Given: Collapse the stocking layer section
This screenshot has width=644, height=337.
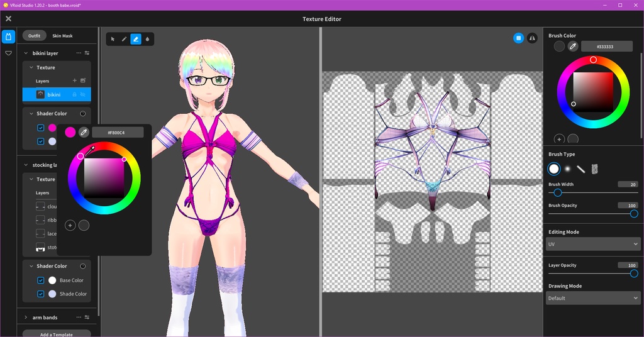Looking at the screenshot, I should pyautogui.click(x=26, y=165).
